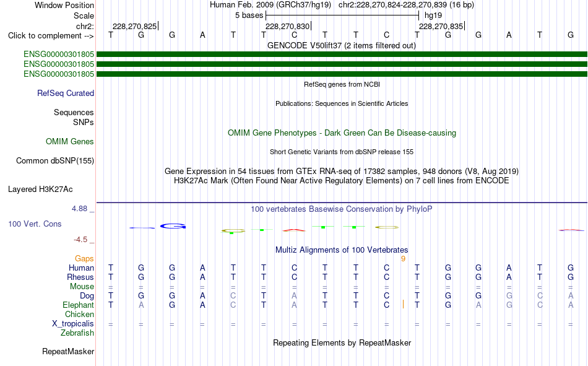Click the GENCODE V50lift37 track title
Viewport: 588px width, 366px height.
tap(342, 45)
